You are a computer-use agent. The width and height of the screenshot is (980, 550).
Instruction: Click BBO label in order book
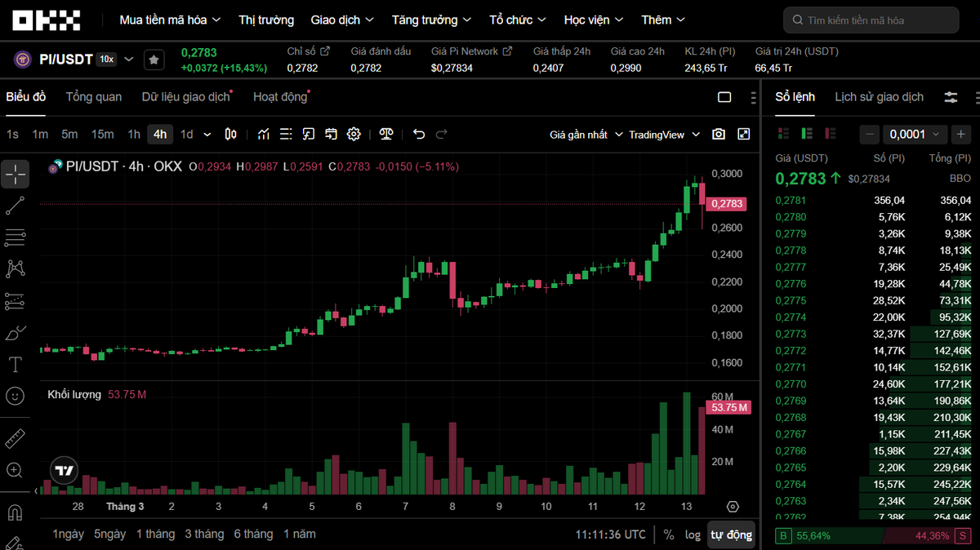[x=960, y=178]
